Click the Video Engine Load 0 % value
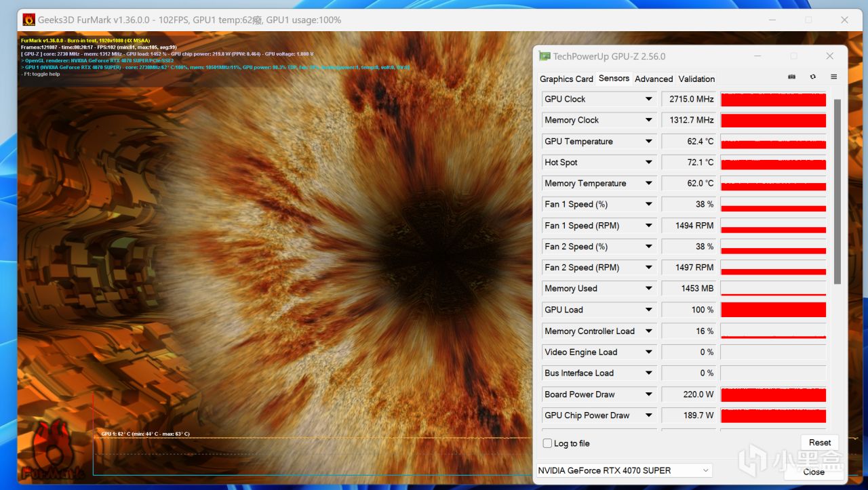Image resolution: width=868 pixels, height=490 pixels. pos(689,352)
